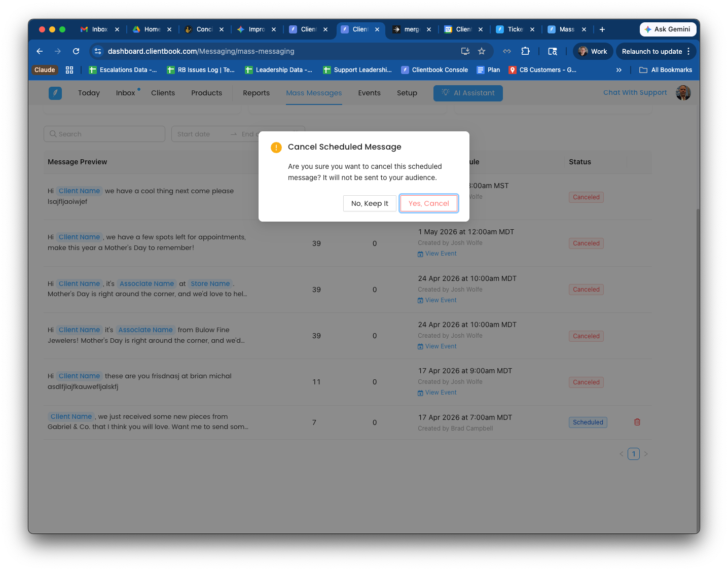Choose No, Keep It in dialog
The width and height of the screenshot is (728, 571).
370,203
